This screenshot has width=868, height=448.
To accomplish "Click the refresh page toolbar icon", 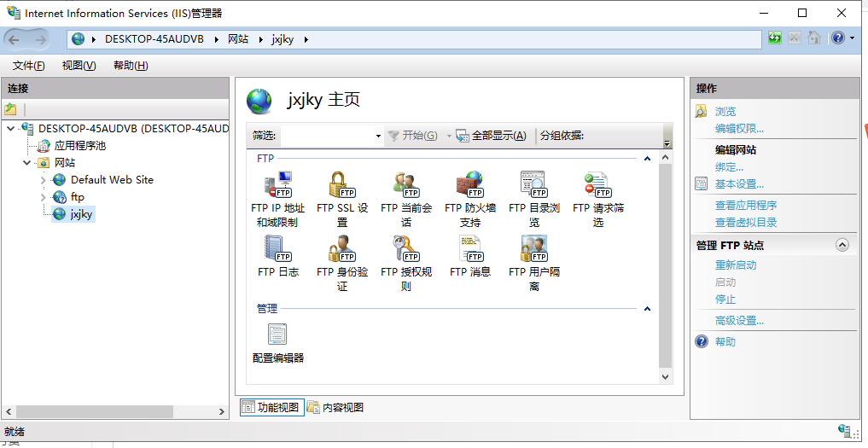I will pyautogui.click(x=775, y=38).
